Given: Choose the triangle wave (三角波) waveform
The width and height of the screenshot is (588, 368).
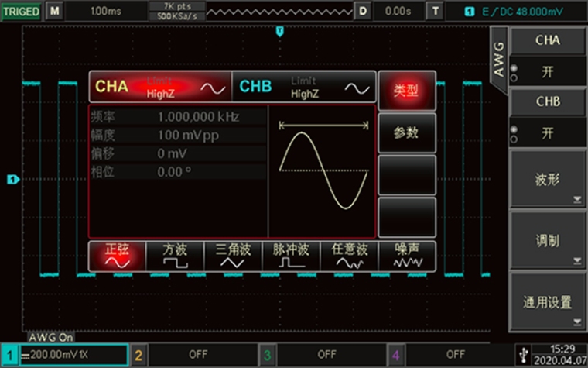Looking at the screenshot, I should (232, 256).
